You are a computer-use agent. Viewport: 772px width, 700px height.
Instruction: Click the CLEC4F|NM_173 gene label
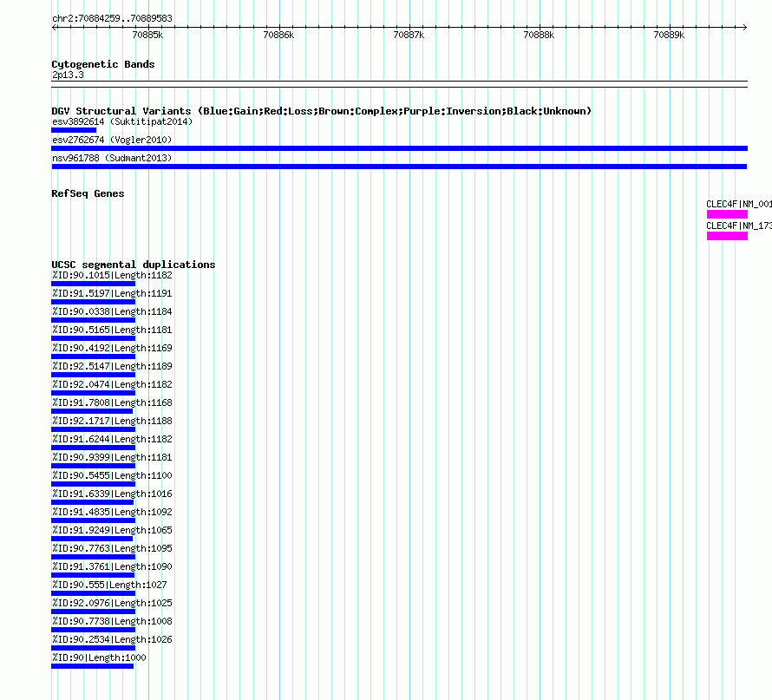point(739,226)
